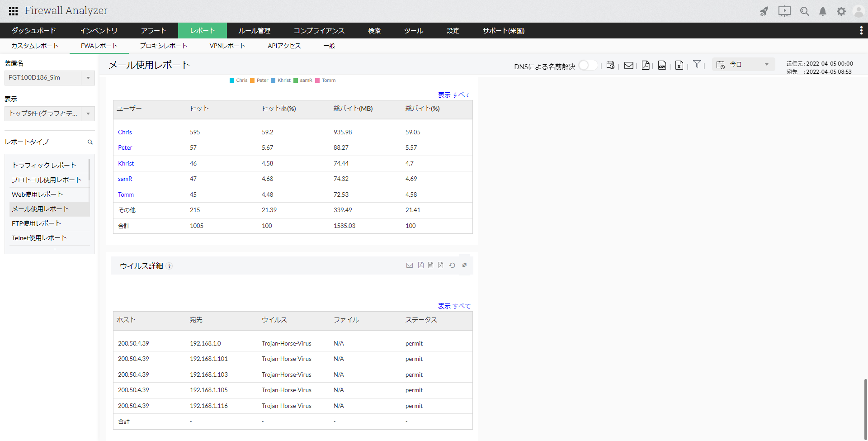Click the search icon beside レポートタイプ
Image resolution: width=868 pixels, height=441 pixels.
tap(90, 142)
